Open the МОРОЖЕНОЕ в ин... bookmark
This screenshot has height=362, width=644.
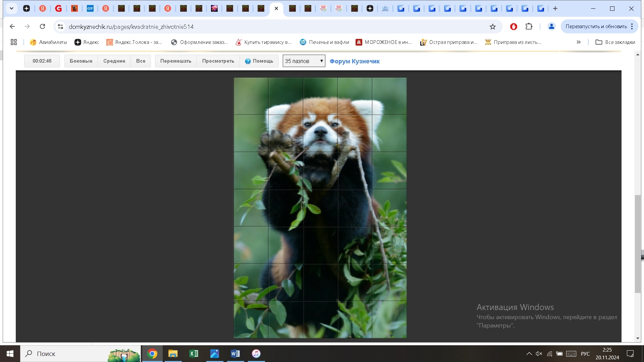click(x=384, y=42)
